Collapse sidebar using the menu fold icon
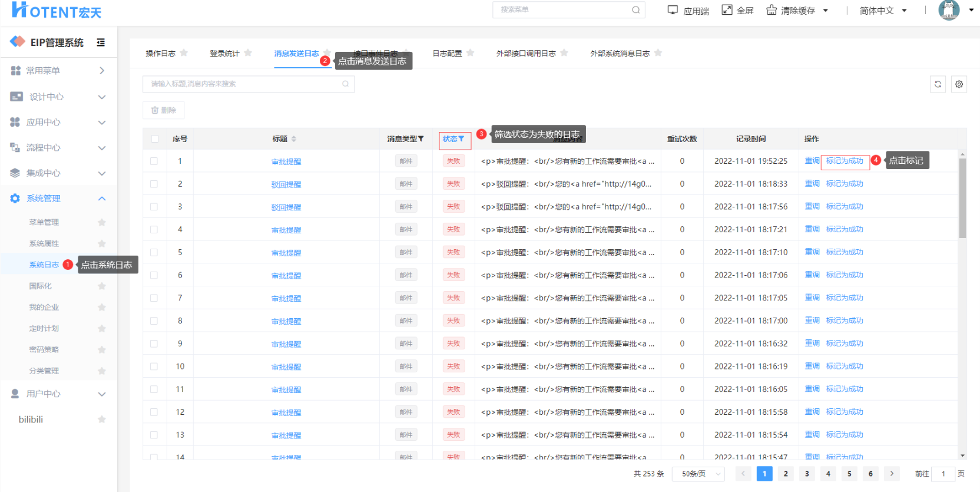Viewport: 980px width, 492px height. (101, 42)
